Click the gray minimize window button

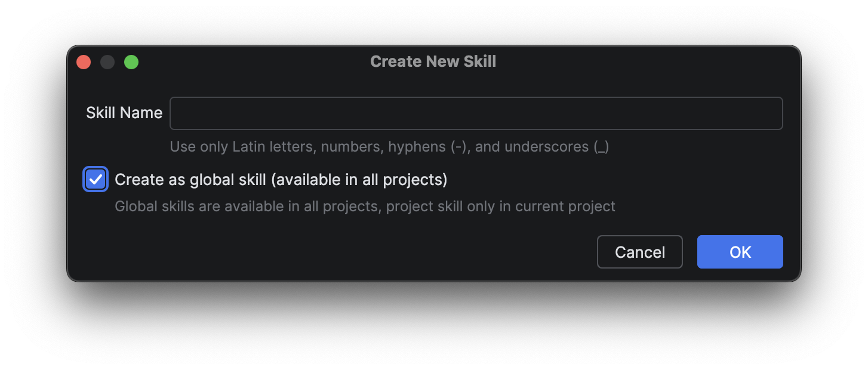coord(107,62)
